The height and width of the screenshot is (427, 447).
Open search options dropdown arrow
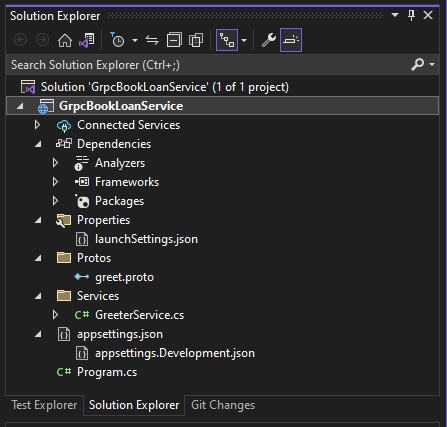click(432, 64)
